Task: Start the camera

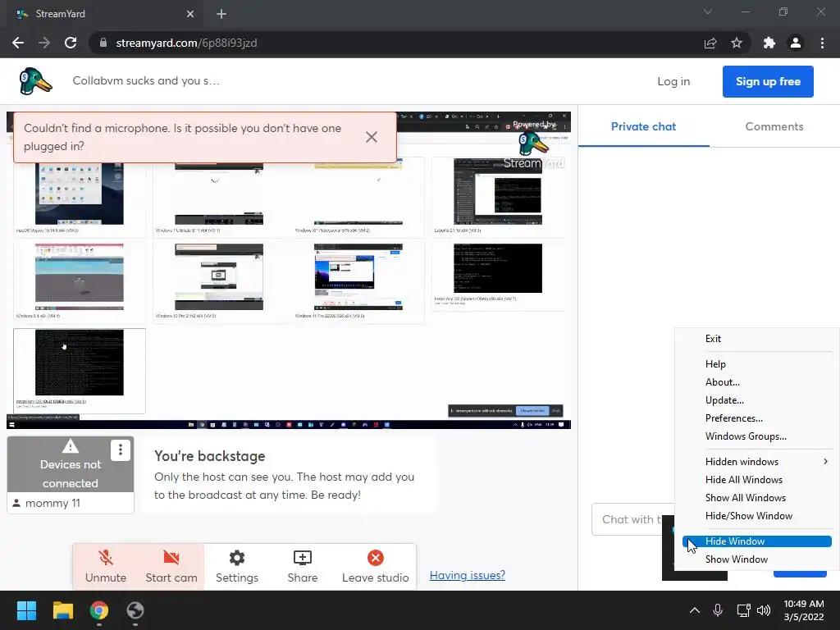Action: tap(171, 567)
